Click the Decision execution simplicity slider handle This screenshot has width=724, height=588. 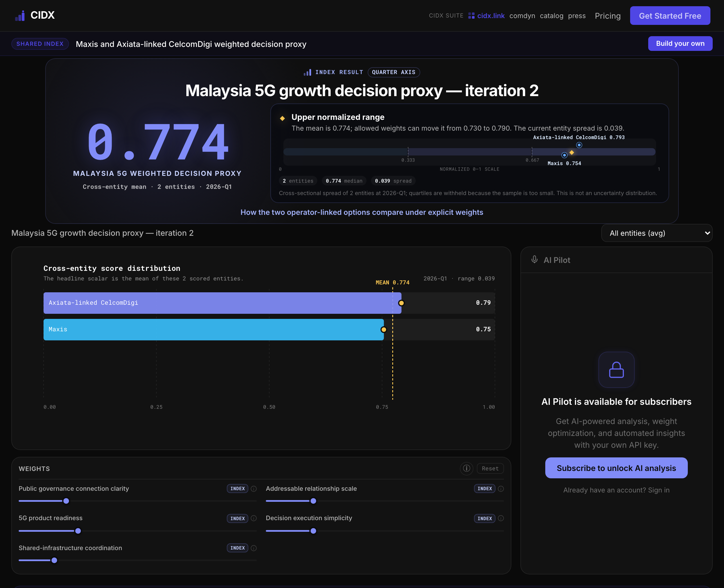tap(313, 531)
